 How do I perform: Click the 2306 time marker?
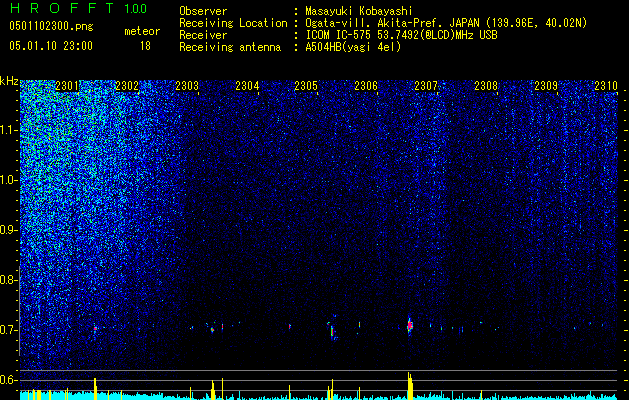366,86
